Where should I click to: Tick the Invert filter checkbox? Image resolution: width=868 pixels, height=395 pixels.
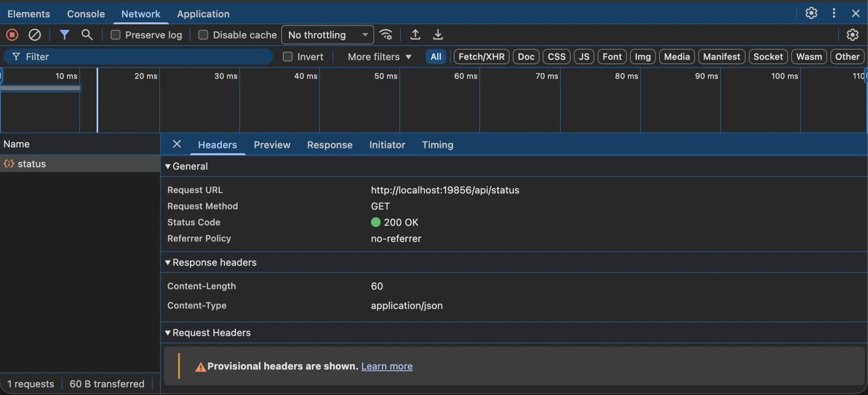pos(288,56)
